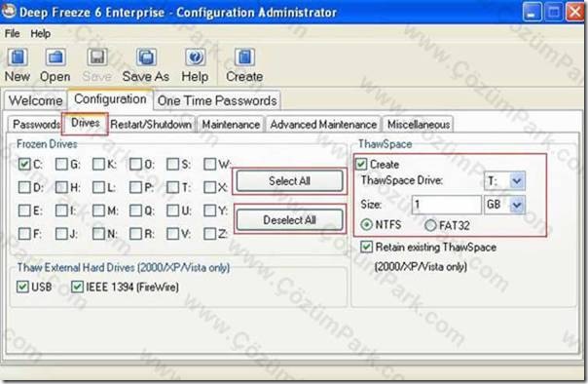Choose the FAT32 radio button
This screenshot has height=384, width=588.
coord(430,225)
